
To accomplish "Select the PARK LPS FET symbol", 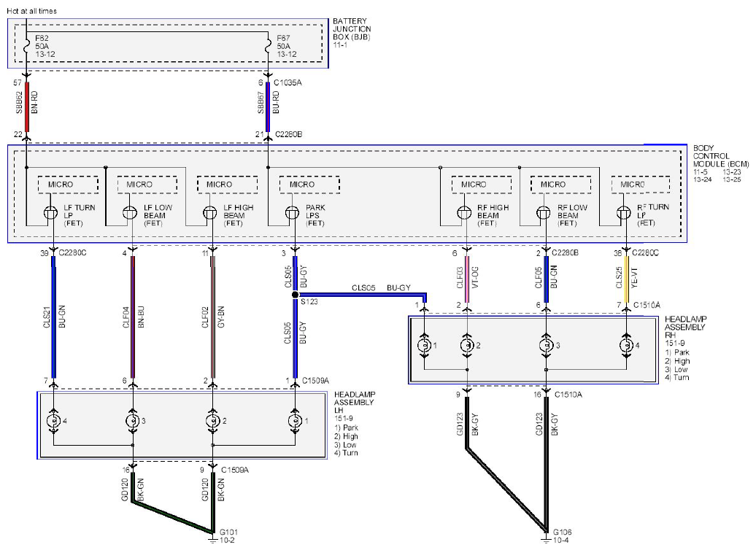I will tap(292, 213).
